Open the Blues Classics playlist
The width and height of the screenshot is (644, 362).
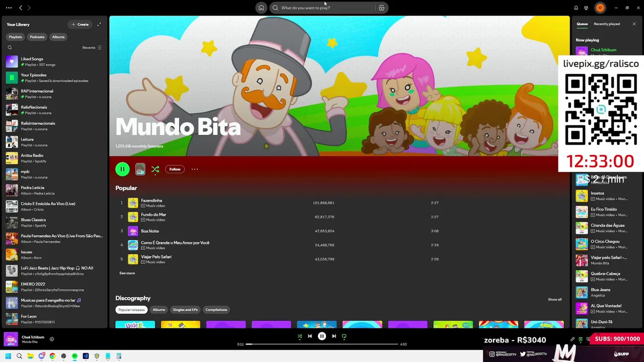54,222
